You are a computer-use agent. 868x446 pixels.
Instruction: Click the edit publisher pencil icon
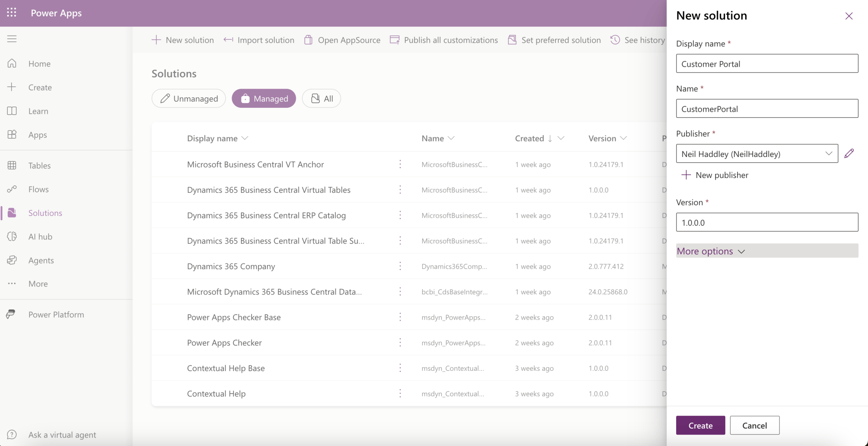849,154
